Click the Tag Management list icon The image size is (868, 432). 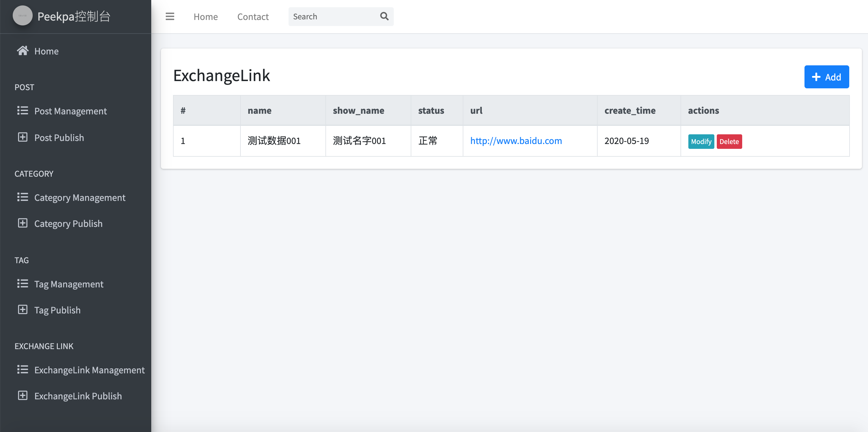click(x=23, y=284)
